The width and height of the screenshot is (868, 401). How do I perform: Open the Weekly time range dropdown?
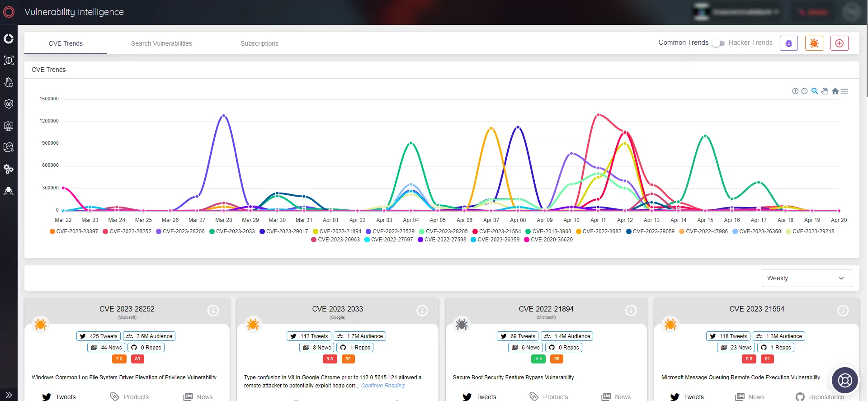coord(806,278)
